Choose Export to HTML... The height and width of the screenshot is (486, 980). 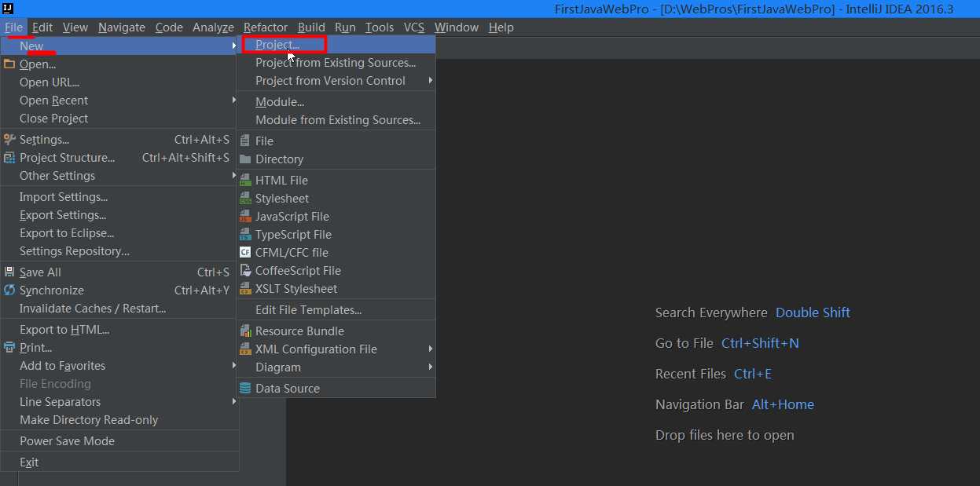(119, 330)
